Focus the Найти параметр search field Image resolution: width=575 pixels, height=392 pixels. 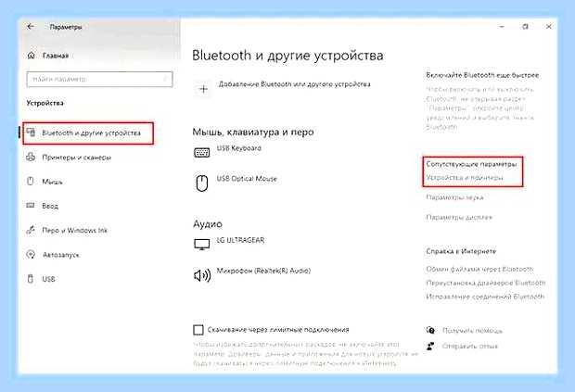(x=99, y=79)
